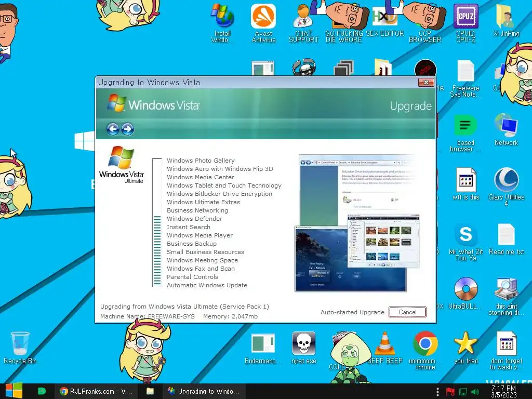Open the you tried star icon

[465, 348]
